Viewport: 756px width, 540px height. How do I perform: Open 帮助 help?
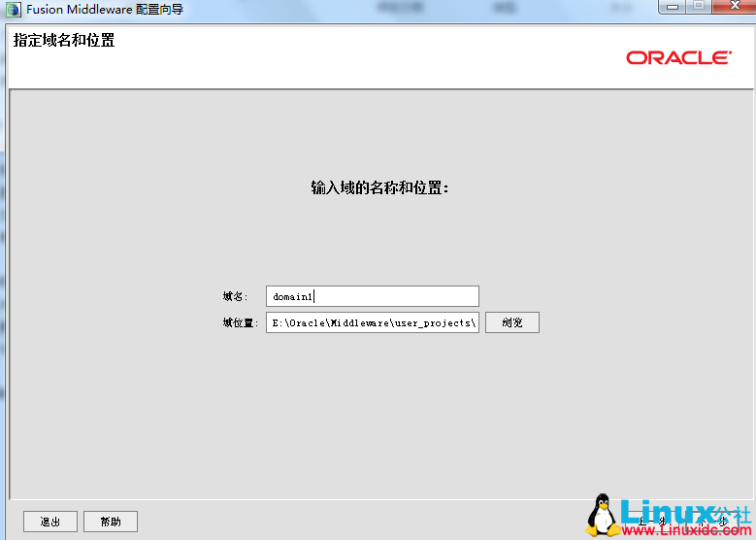(111, 522)
